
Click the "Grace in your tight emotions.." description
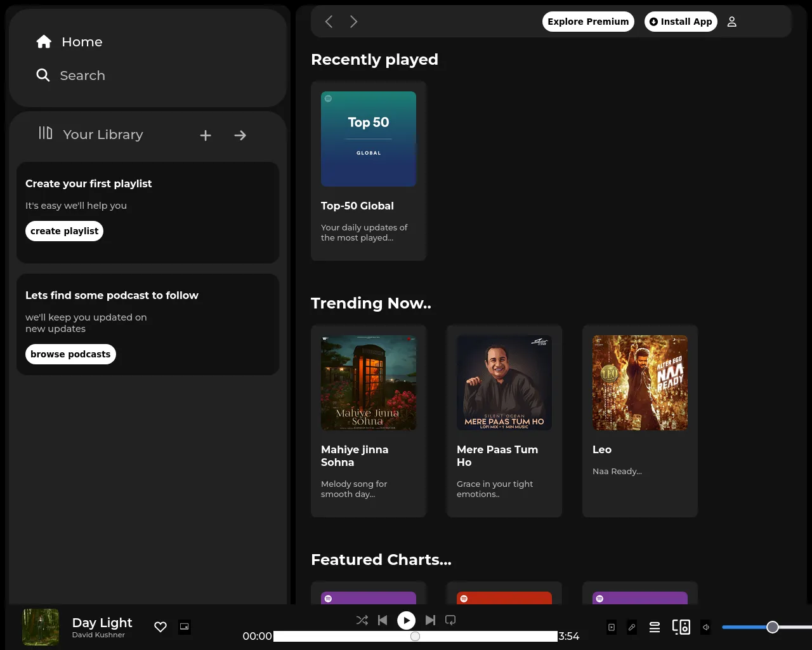[495, 489]
